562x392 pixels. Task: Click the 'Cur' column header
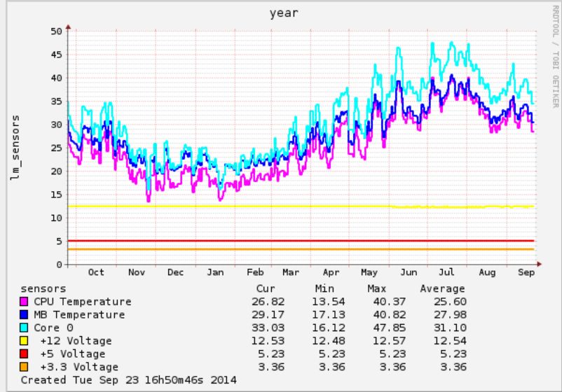(x=265, y=288)
